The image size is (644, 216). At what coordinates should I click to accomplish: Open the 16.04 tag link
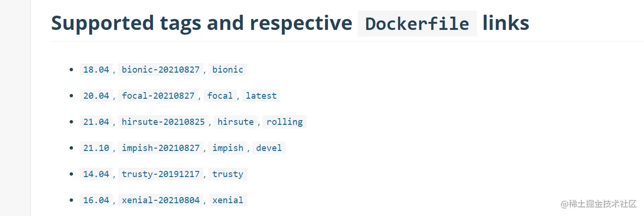(96, 200)
